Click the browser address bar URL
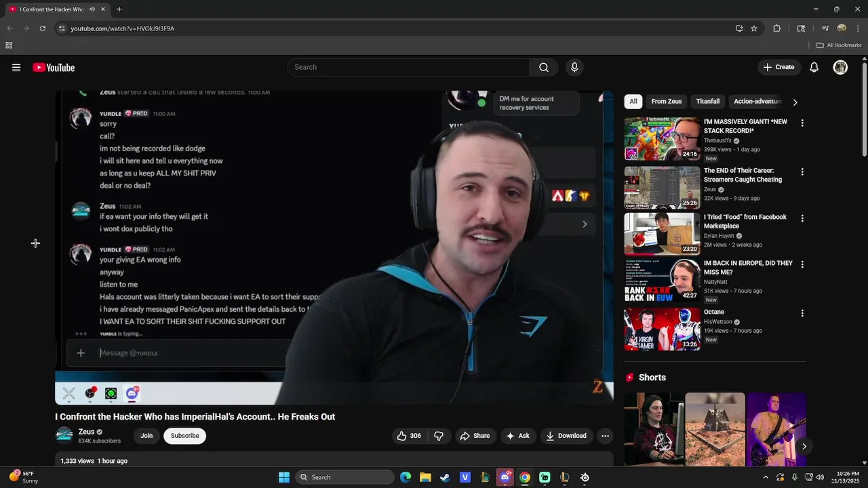The height and width of the screenshot is (488, 868). [x=123, y=28]
